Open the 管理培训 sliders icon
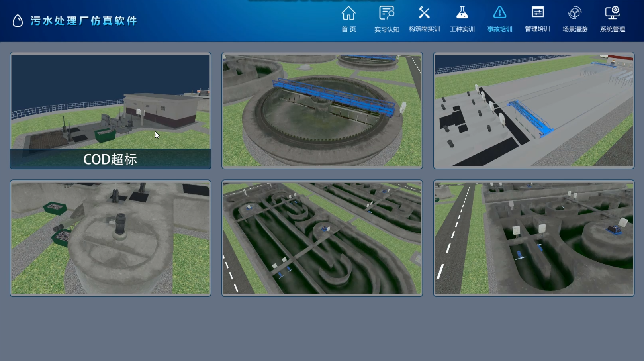 click(537, 13)
